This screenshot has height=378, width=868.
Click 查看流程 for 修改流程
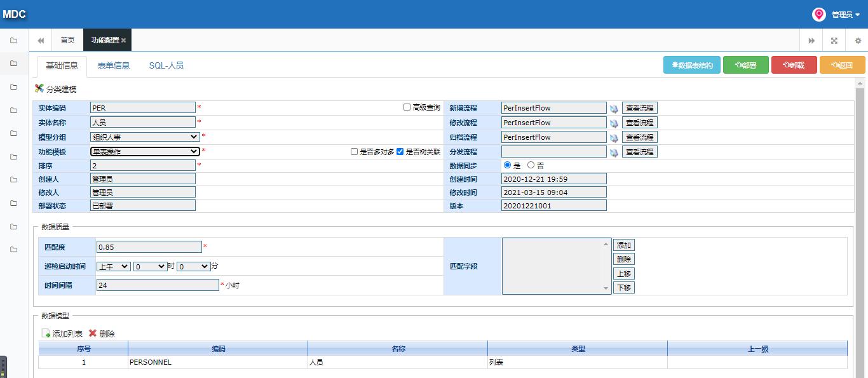(x=640, y=123)
